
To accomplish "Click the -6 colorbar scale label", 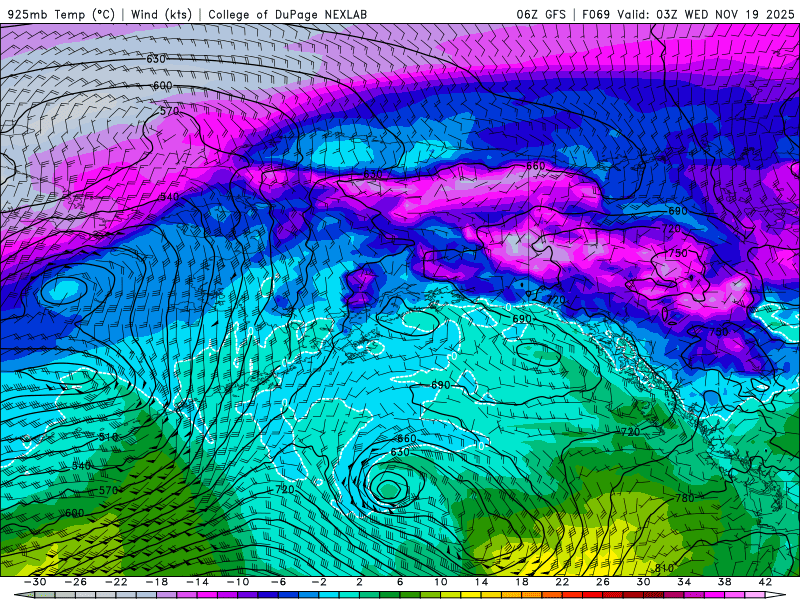I will tap(279, 582).
